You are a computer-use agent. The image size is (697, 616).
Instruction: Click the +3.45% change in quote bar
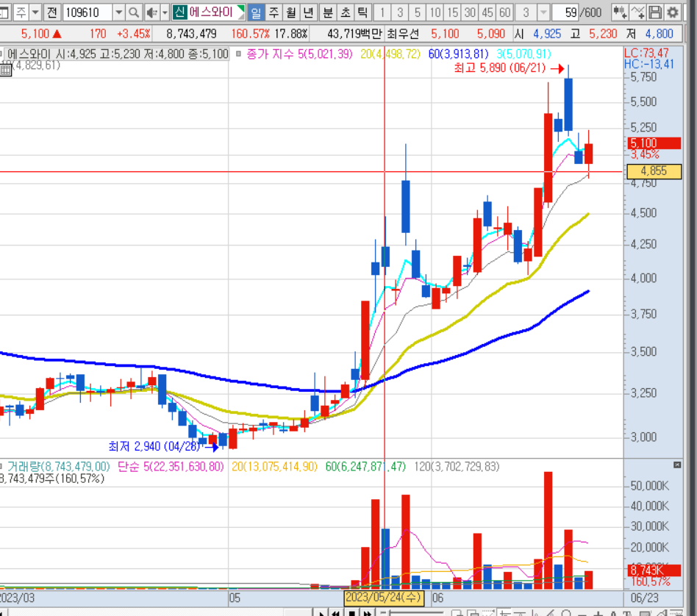133,34
